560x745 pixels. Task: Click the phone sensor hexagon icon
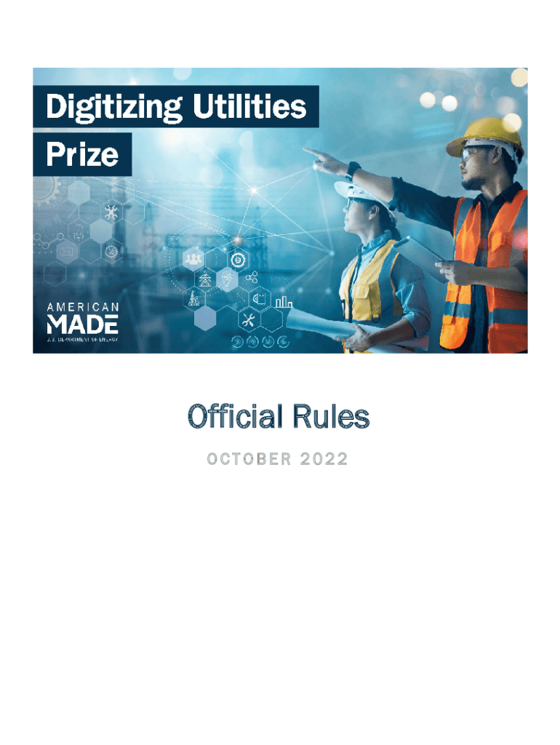[260, 298]
